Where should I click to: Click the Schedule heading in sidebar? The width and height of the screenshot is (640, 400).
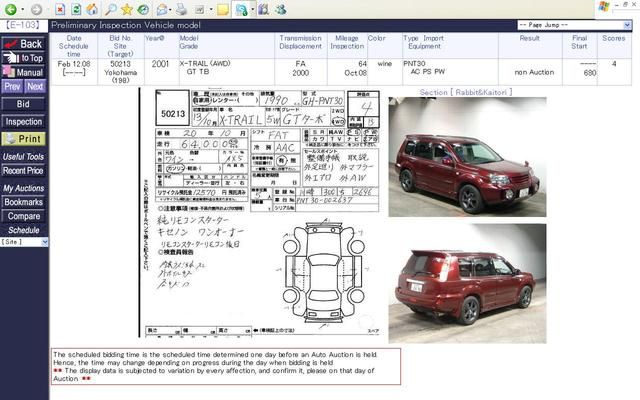point(24,230)
